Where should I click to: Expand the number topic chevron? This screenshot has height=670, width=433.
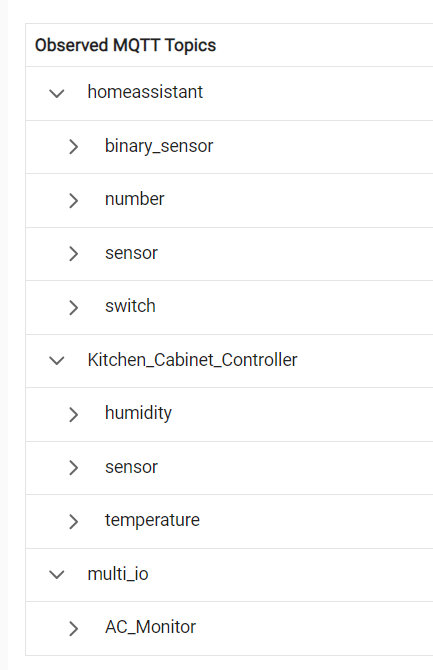74,200
